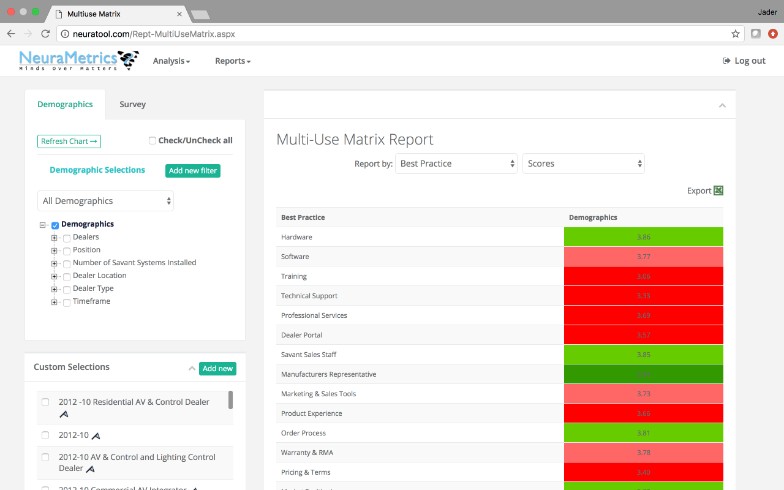Expand Number of Savant Systems Installed node
The height and width of the screenshot is (490, 784).
coord(54,264)
